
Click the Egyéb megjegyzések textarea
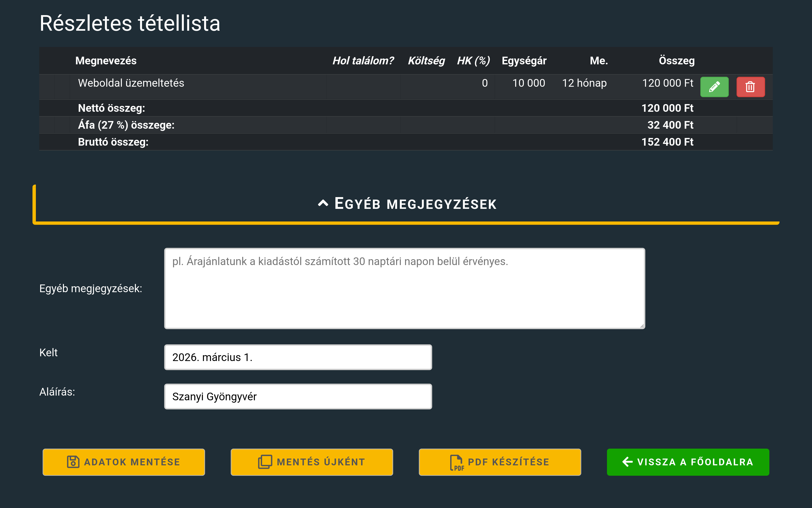(x=404, y=288)
